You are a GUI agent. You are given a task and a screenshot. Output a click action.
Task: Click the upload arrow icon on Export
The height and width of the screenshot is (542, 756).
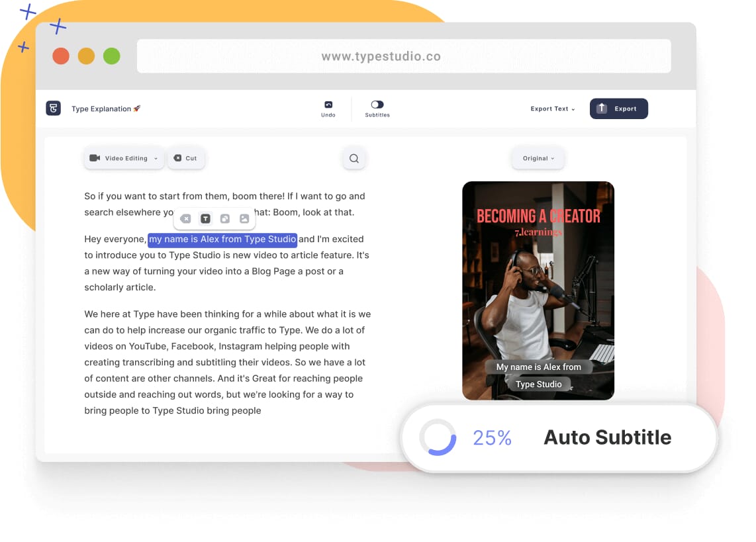click(x=602, y=109)
